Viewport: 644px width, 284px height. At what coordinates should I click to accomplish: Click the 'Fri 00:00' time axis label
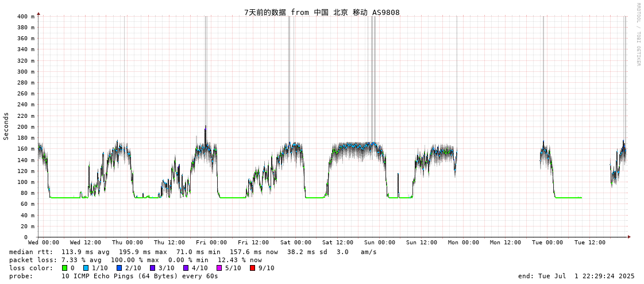tap(211, 243)
